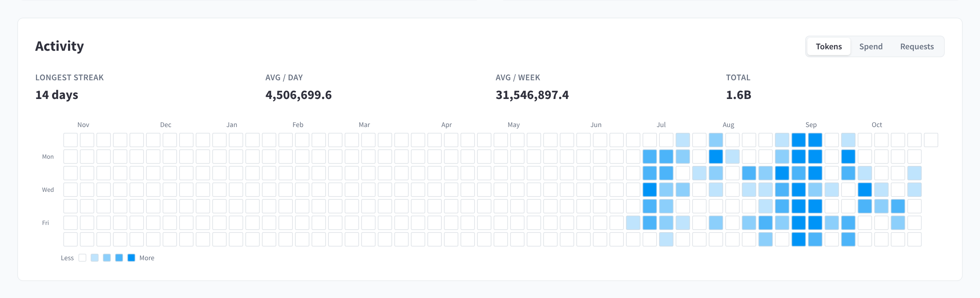Switch to the Spend tab
Screen dimensions: 980x298
(871, 46)
